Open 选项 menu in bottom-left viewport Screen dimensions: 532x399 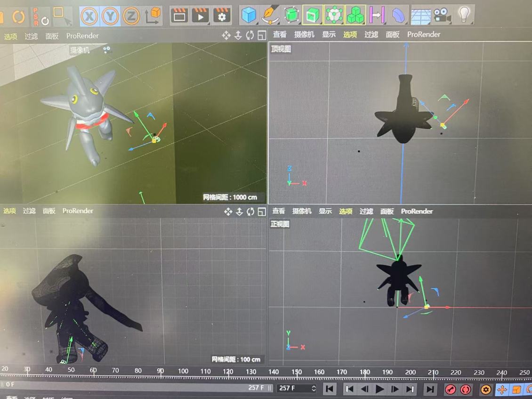[x=9, y=211]
